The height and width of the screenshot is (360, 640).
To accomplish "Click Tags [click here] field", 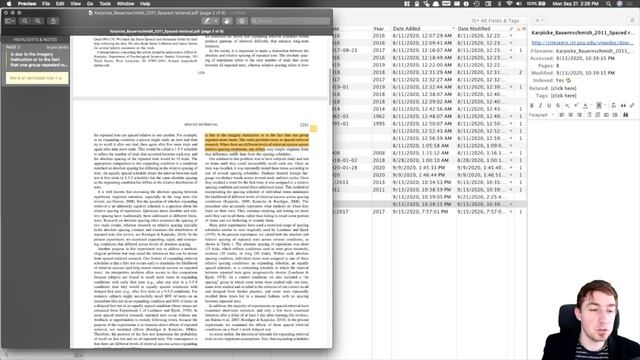I will (x=564, y=96).
